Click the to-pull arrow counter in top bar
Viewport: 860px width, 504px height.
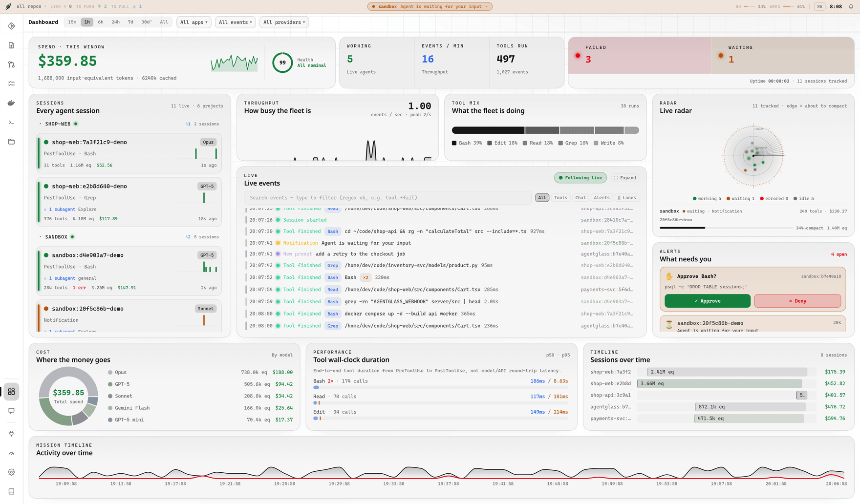pyautogui.click(x=137, y=6)
